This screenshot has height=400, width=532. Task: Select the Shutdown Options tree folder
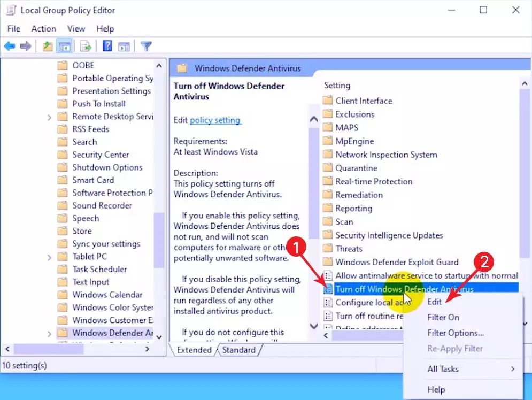pyautogui.click(x=107, y=167)
